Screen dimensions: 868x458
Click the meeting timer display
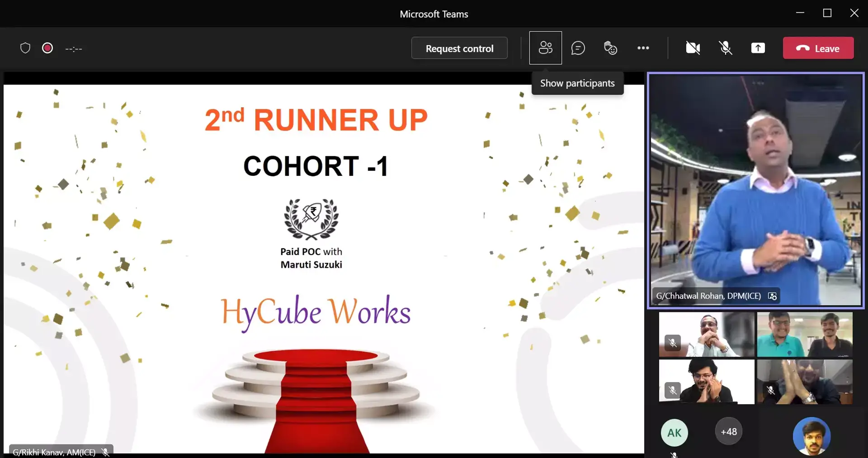pos(74,49)
